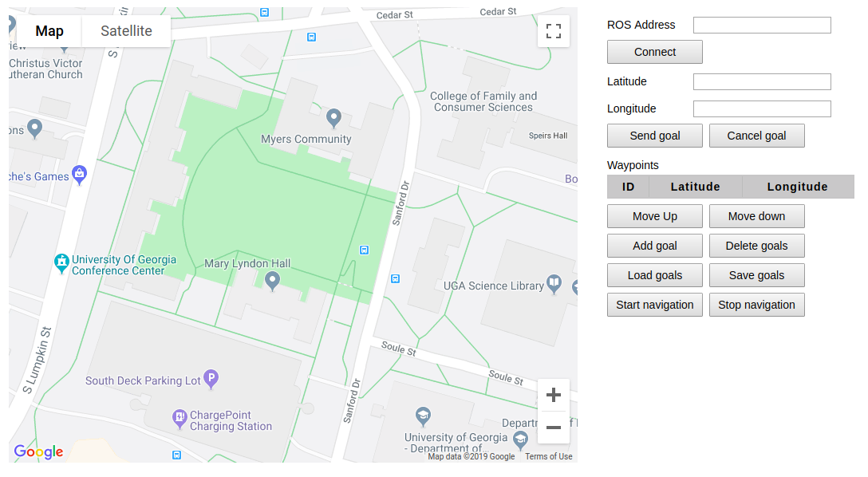This screenshot has width=868, height=477.
Task: Click the Speirs Hall label
Action: (548, 136)
